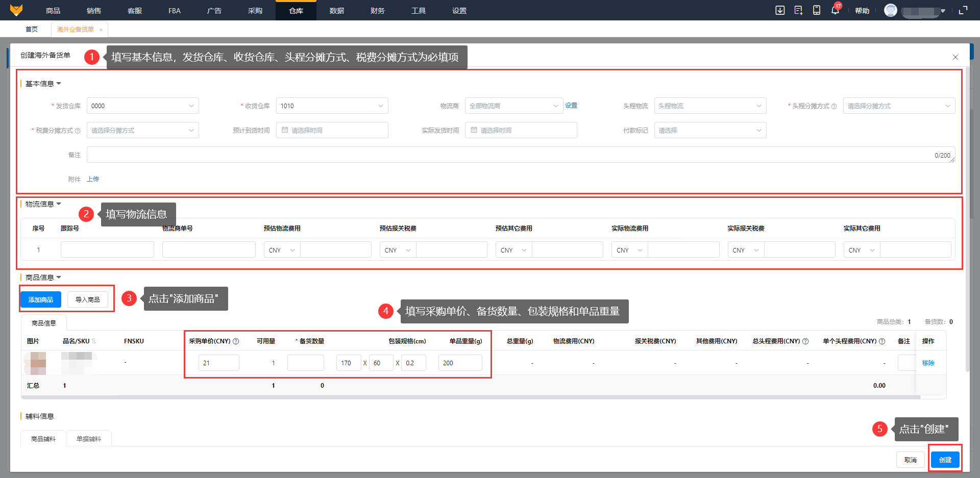Image resolution: width=980 pixels, height=478 pixels.
Task: Click the user avatar icon
Action: pos(891,10)
